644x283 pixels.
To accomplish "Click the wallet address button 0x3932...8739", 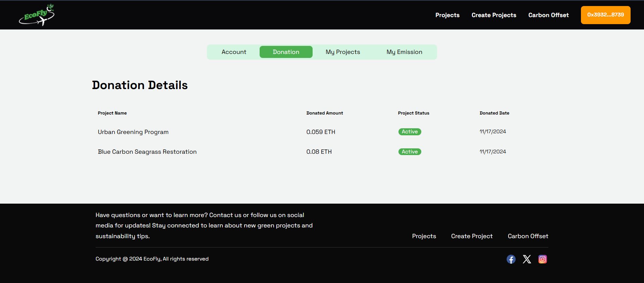I will click(605, 15).
